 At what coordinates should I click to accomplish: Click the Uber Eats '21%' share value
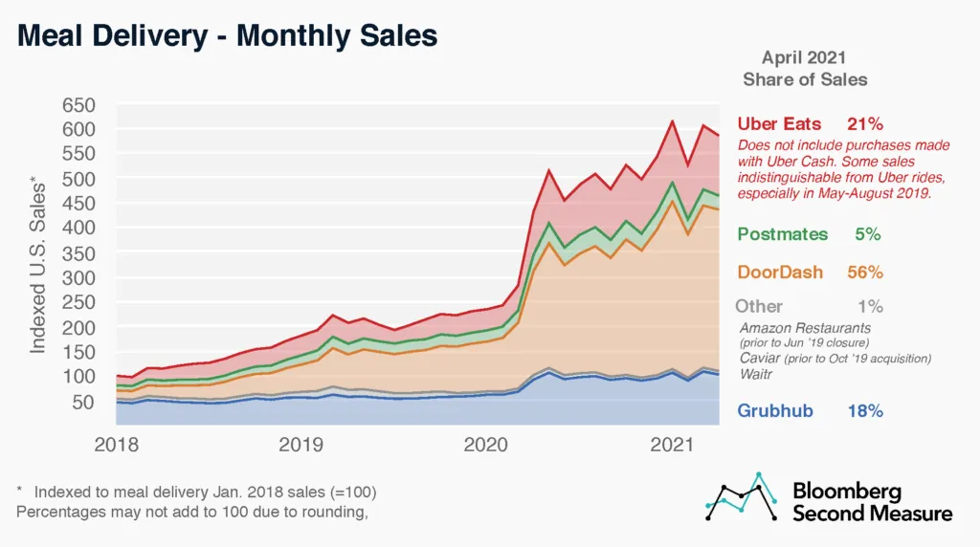point(865,123)
